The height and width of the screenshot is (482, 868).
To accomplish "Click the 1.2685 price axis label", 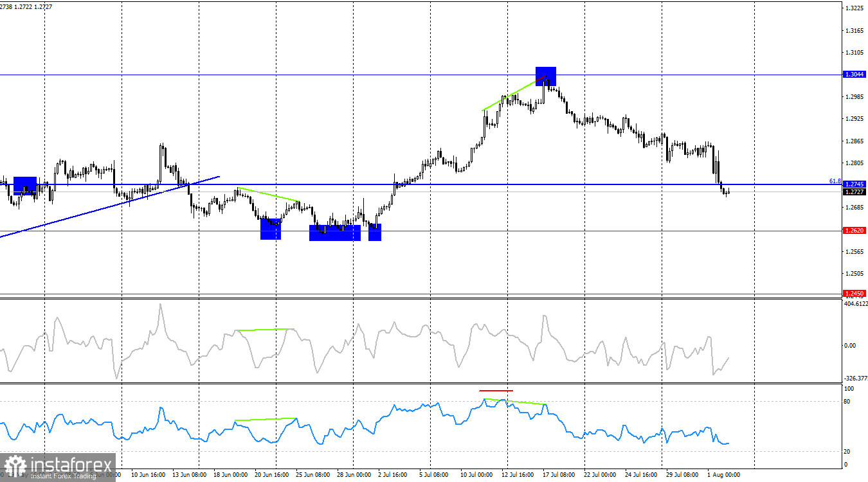I will 854,208.
